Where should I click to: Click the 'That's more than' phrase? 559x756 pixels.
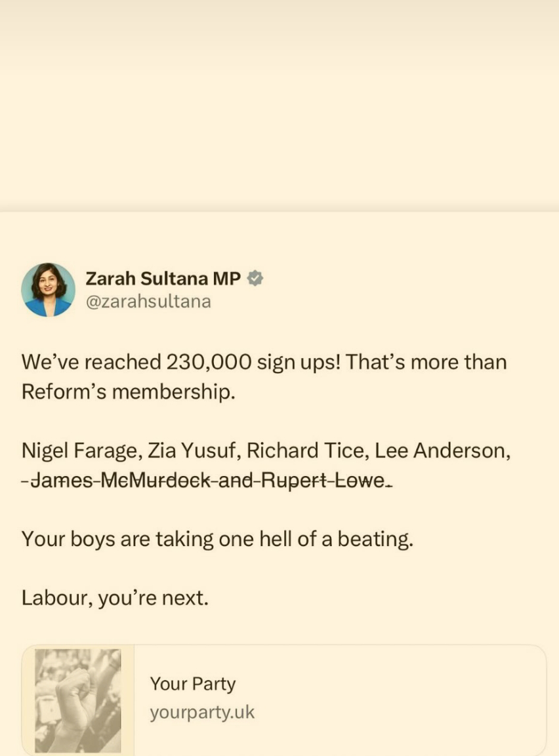click(x=426, y=362)
